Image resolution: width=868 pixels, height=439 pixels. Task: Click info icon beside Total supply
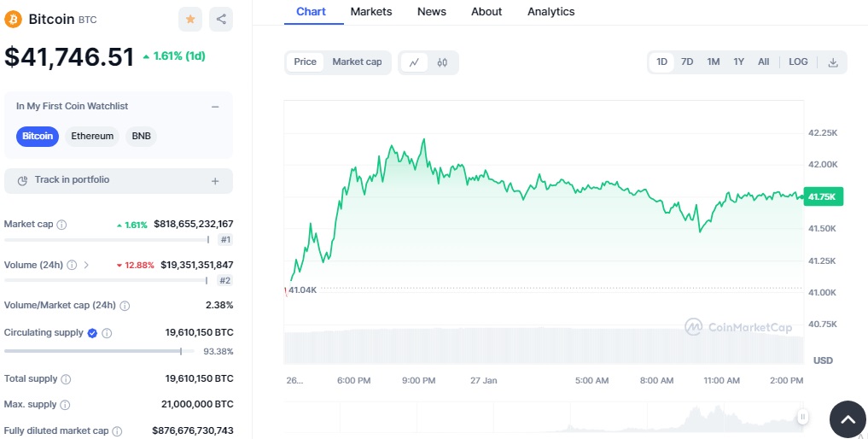pos(66,379)
